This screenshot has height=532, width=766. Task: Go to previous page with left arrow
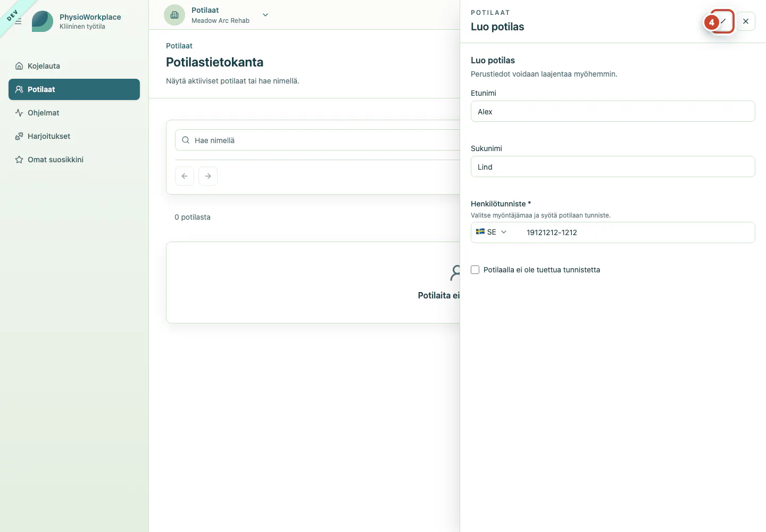pos(185,176)
